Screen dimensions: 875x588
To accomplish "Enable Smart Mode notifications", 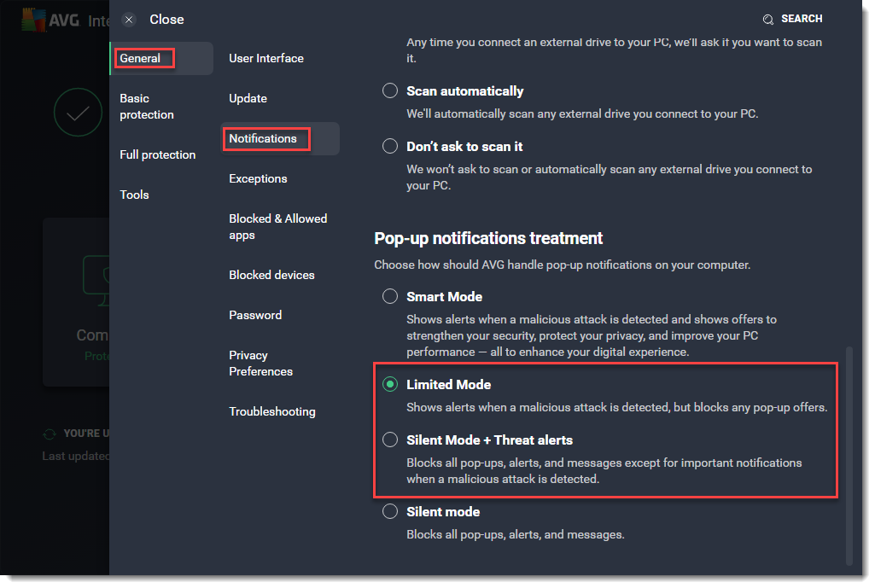I will coord(390,296).
